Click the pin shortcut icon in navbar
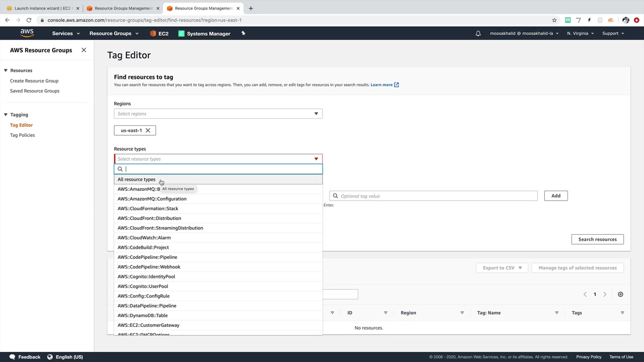This screenshot has width=644, height=362. [x=243, y=34]
